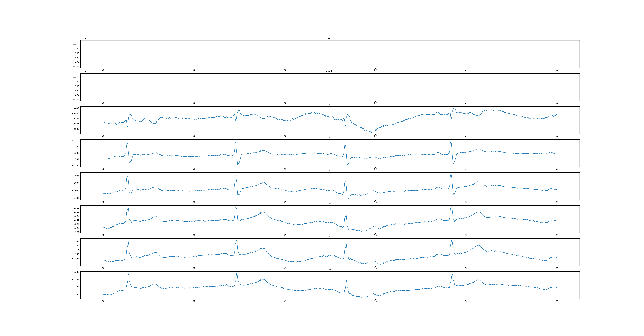The image size is (644, 336).
Task: Click the -0.807 y-axis label on V1
Action: coord(75,129)
